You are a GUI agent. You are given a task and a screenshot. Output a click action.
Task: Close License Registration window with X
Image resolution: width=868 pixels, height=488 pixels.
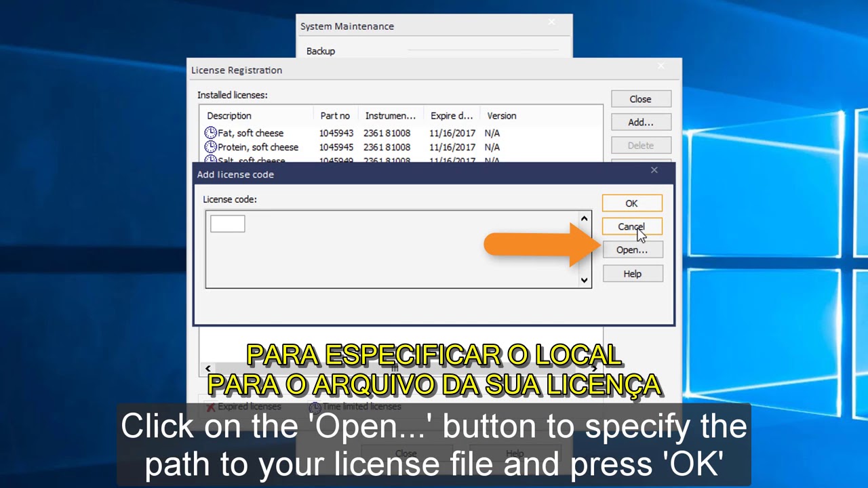[661, 66]
